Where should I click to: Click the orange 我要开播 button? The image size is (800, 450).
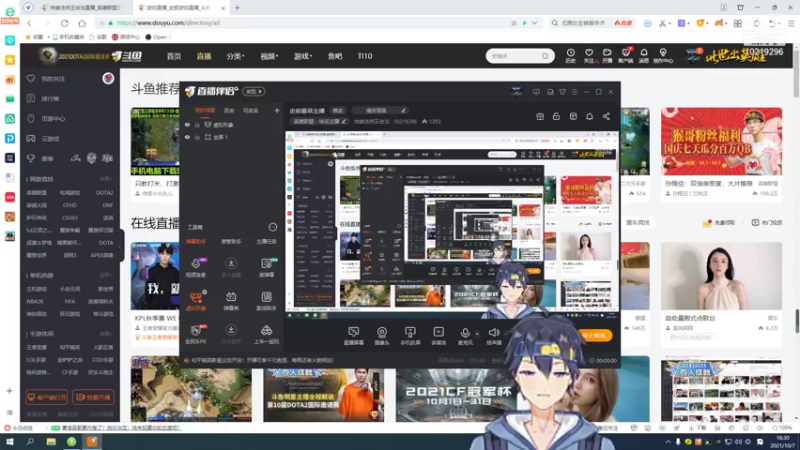click(93, 397)
